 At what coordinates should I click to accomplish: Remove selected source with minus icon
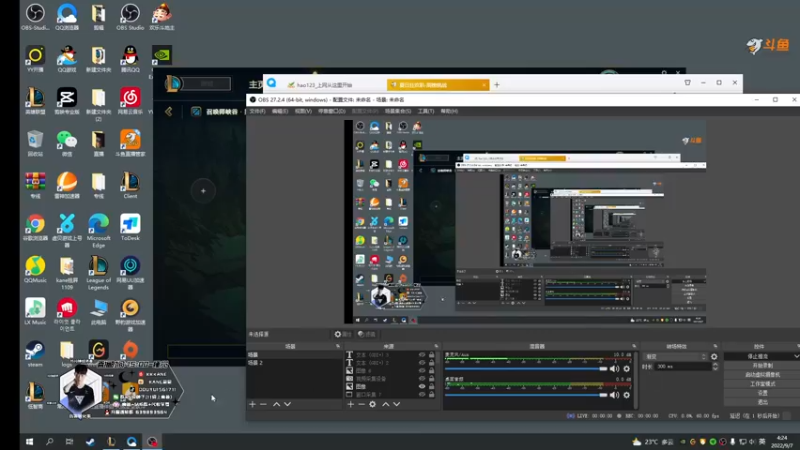point(361,404)
